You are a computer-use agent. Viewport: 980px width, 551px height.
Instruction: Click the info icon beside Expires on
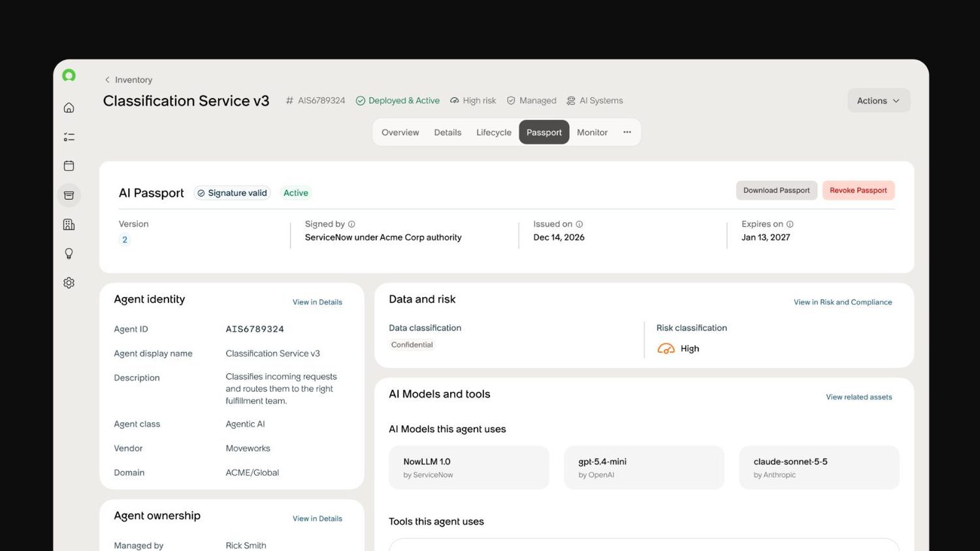point(790,224)
